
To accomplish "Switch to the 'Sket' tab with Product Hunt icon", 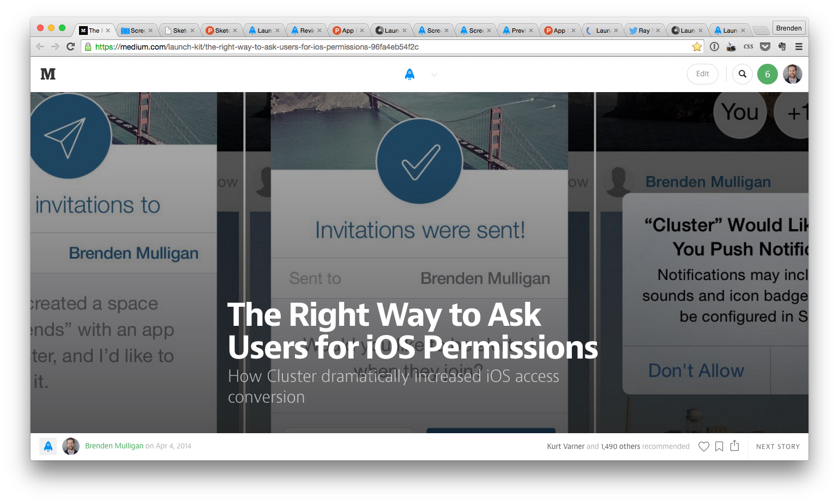I will (x=221, y=31).
